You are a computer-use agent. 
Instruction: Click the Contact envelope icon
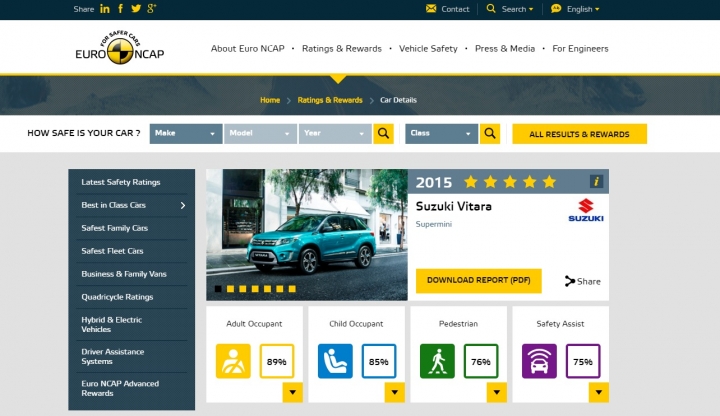pyautogui.click(x=431, y=9)
